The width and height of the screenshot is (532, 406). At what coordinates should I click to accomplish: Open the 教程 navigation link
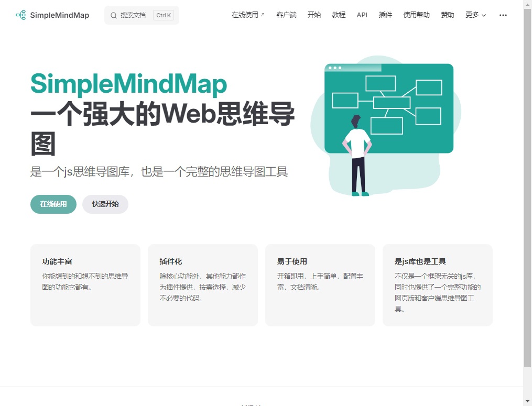(x=339, y=15)
